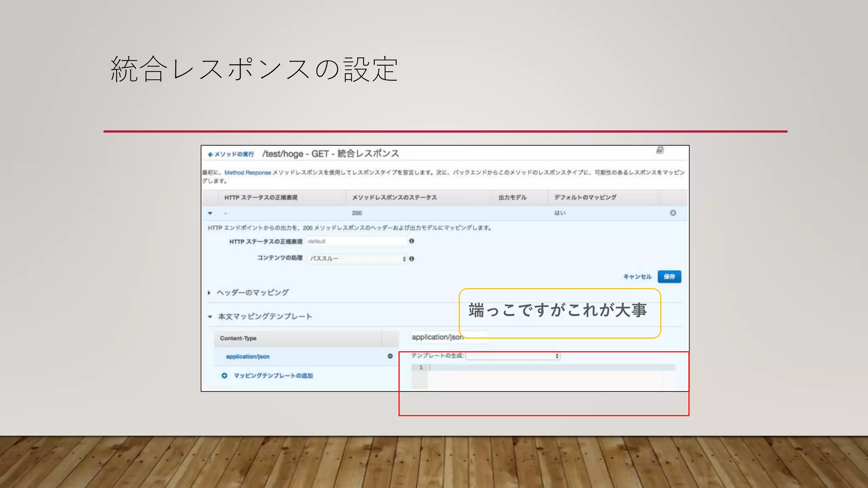Click the 200 status cell
This screenshot has width=868, height=488.
(357, 213)
